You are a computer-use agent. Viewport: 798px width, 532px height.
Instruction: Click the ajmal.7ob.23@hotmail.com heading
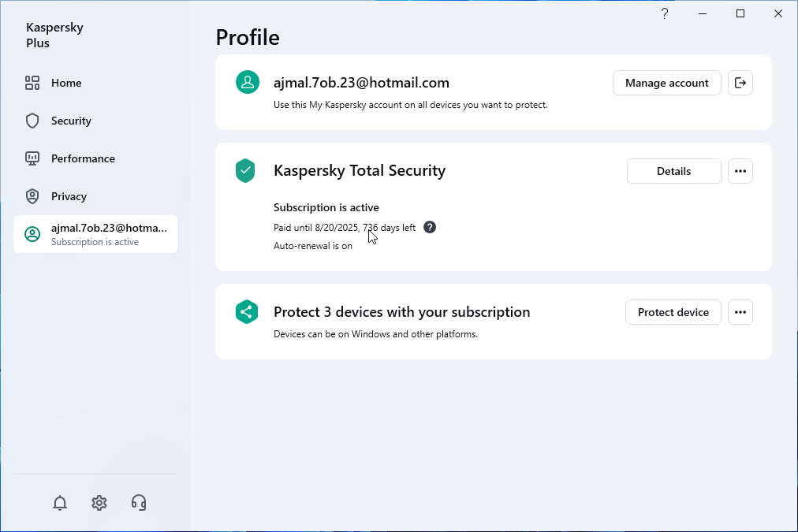pyautogui.click(x=361, y=83)
